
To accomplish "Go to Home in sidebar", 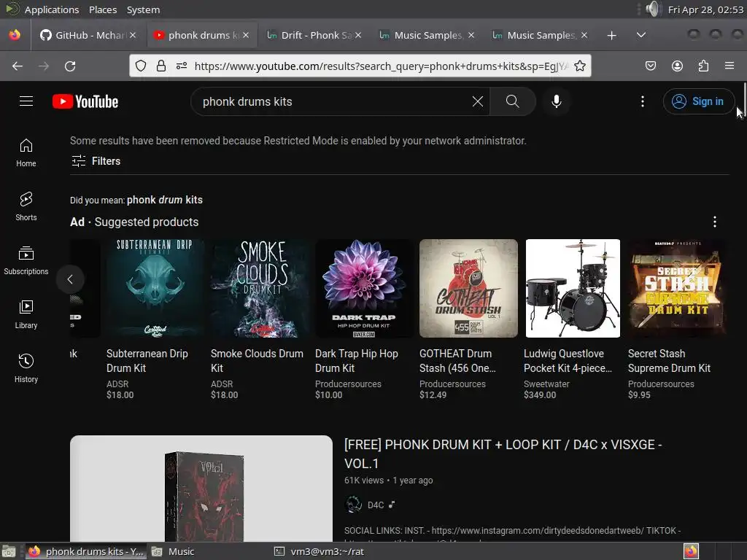I will pyautogui.click(x=26, y=152).
